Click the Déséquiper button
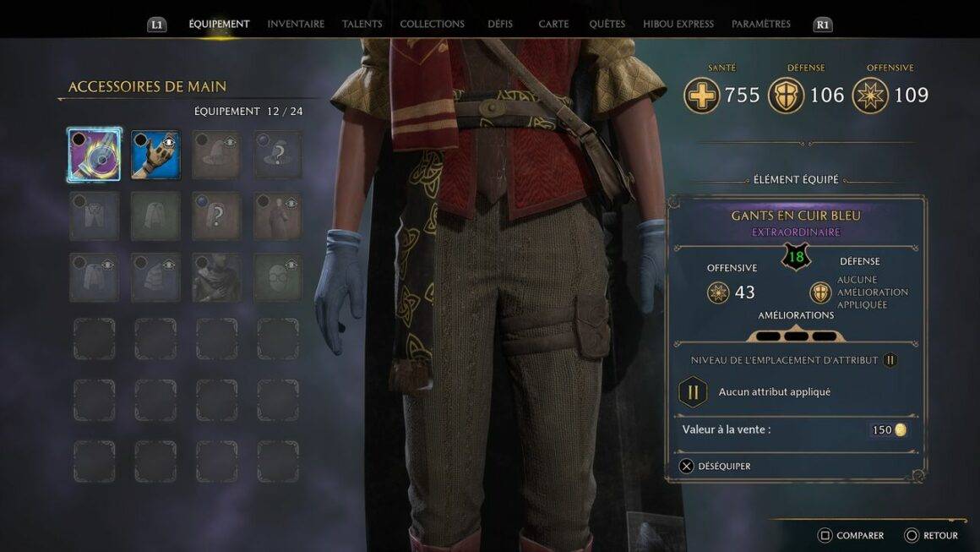Screen dimensions: 980x552 tap(715, 467)
